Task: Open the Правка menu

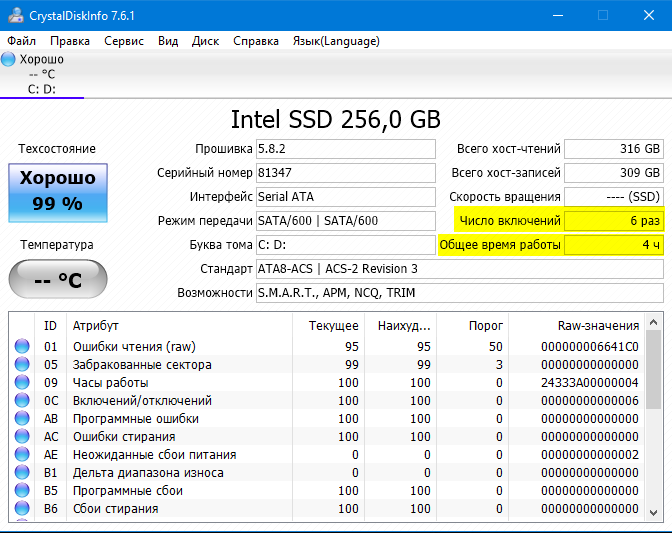Action: point(70,41)
